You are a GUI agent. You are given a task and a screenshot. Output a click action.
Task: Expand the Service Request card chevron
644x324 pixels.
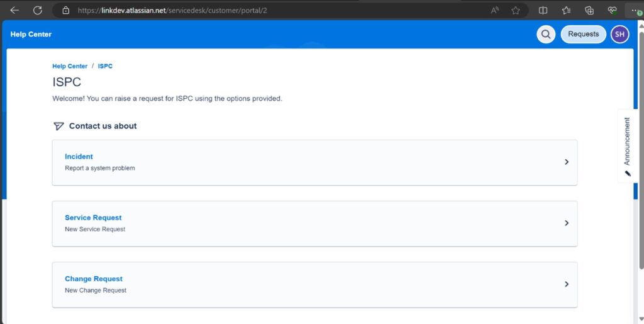click(567, 223)
